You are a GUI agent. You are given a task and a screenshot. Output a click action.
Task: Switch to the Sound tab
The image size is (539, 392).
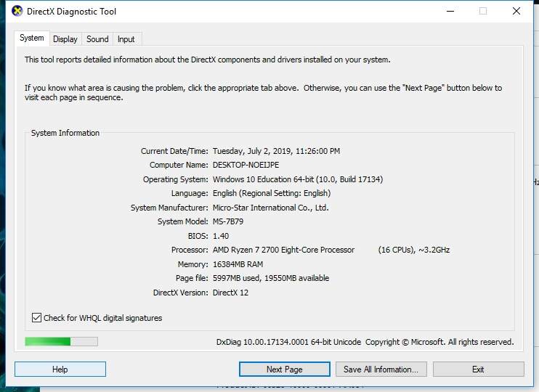[97, 39]
